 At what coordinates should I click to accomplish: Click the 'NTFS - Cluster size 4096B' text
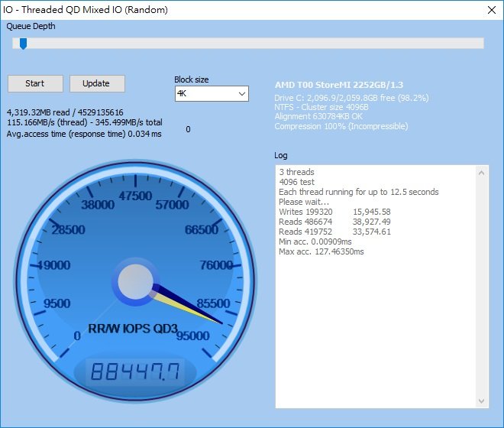(x=321, y=107)
